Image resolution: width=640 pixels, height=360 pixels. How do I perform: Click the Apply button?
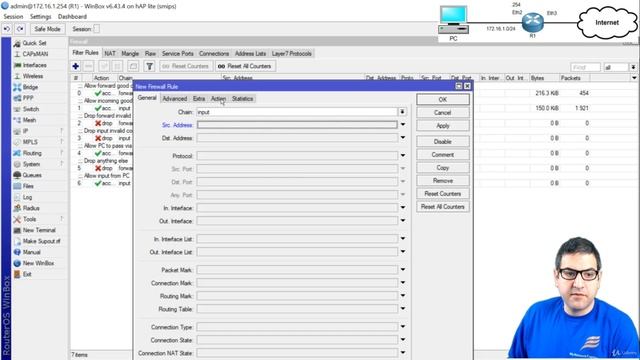[442, 126]
